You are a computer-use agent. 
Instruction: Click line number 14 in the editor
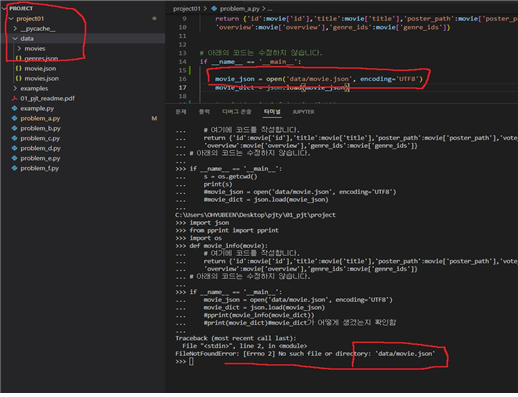coord(182,62)
